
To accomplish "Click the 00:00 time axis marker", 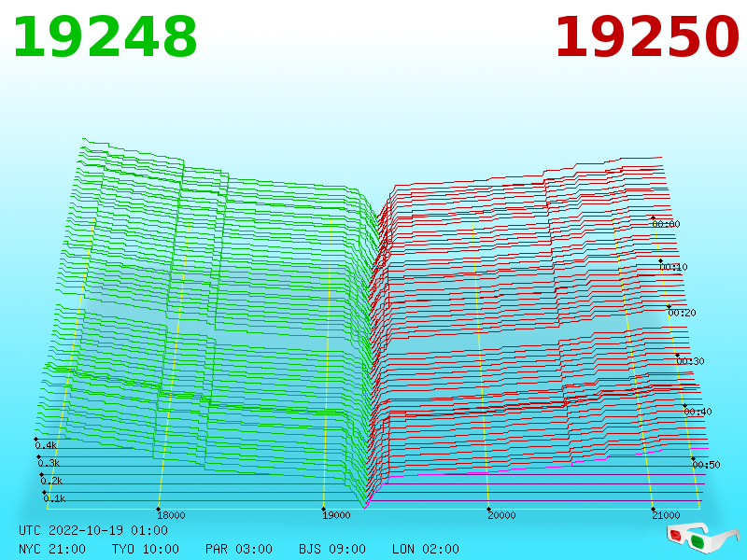I will (x=666, y=224).
